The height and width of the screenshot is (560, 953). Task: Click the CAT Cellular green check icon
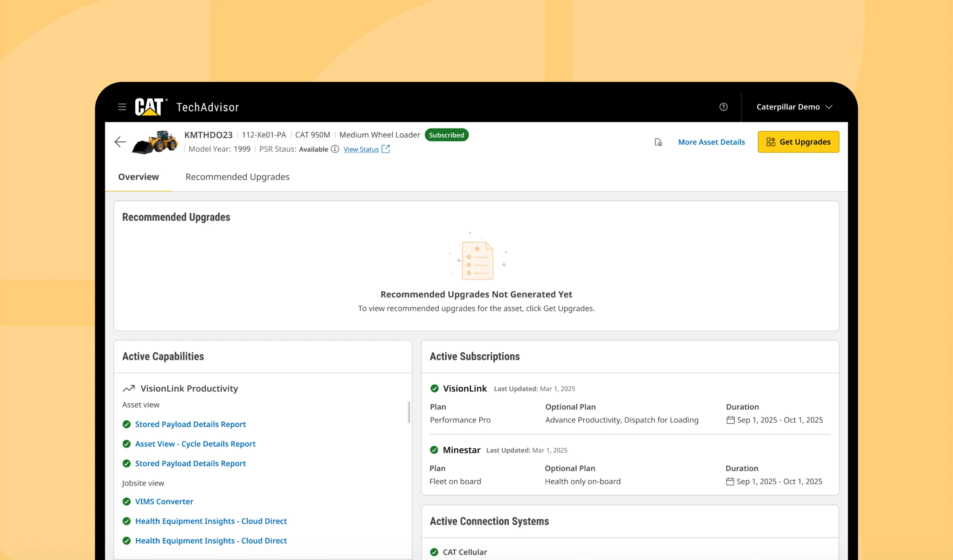click(434, 552)
